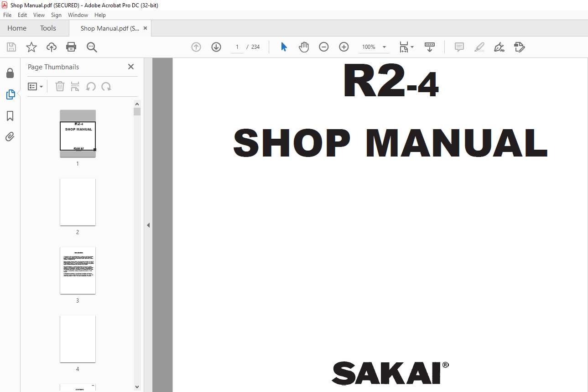The height and width of the screenshot is (392, 588).
Task: Go to the previous page arrow
Action: coord(196,47)
